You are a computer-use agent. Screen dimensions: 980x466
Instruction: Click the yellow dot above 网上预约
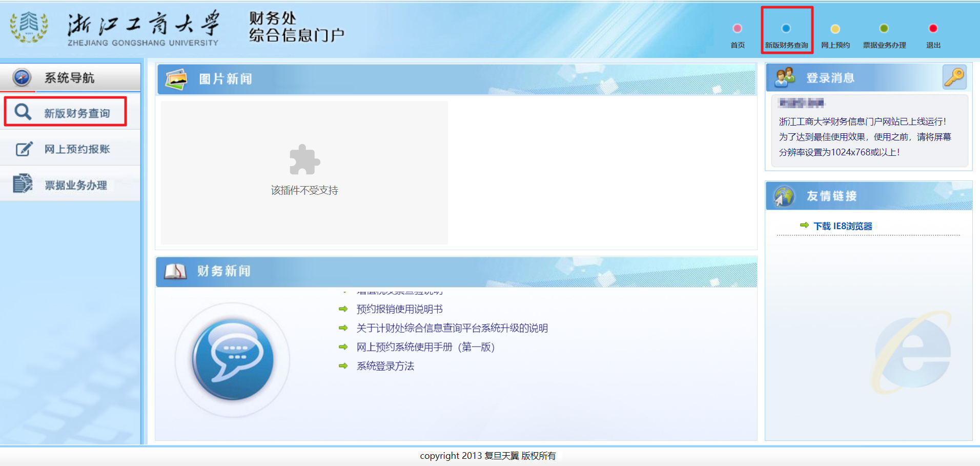[x=835, y=29]
